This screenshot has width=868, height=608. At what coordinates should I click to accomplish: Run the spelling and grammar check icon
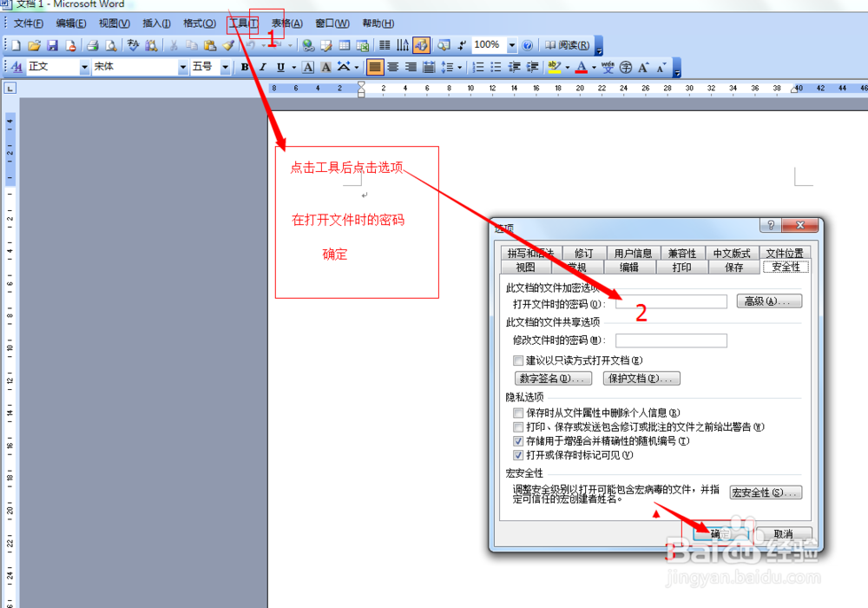click(133, 45)
